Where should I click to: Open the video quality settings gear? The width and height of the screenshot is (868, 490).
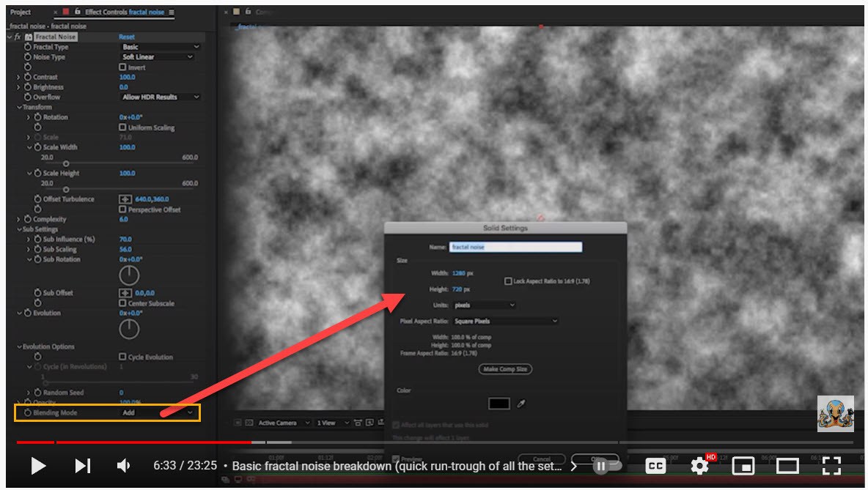coord(699,466)
